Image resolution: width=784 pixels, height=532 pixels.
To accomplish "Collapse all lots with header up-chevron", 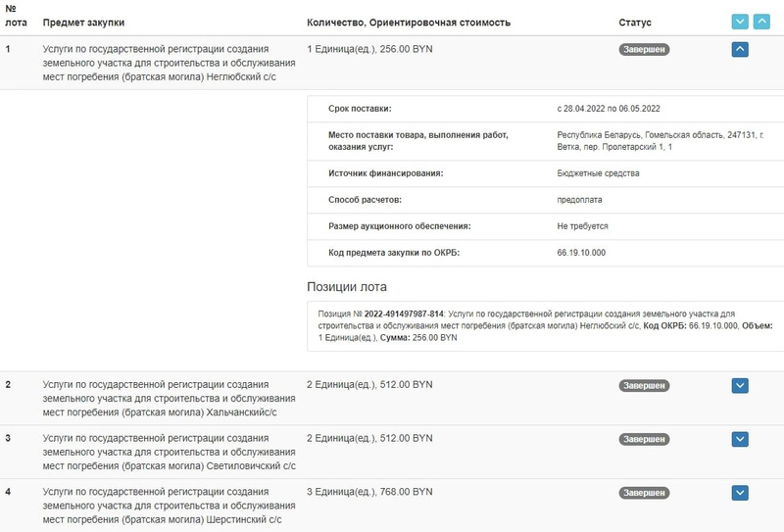I will 760,22.
